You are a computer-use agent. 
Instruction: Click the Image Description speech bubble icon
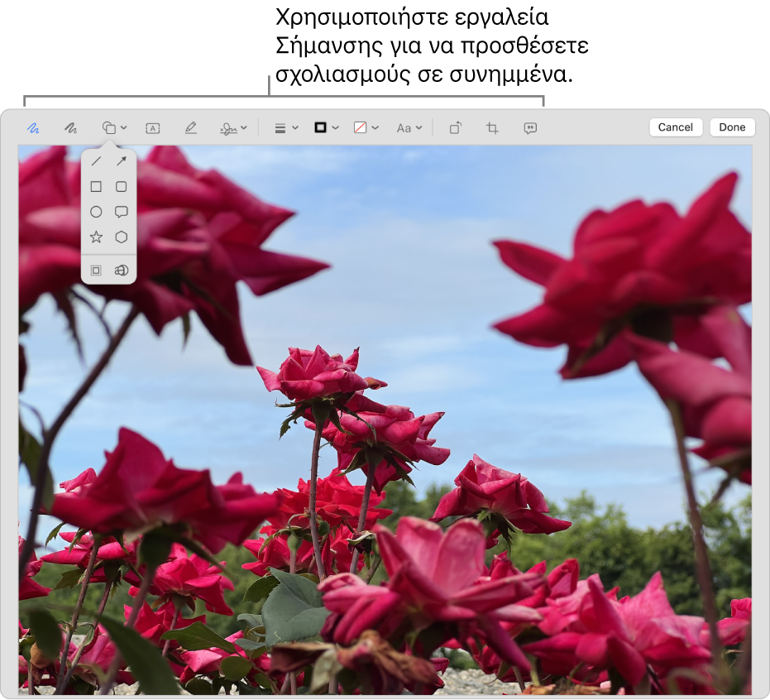point(530,128)
